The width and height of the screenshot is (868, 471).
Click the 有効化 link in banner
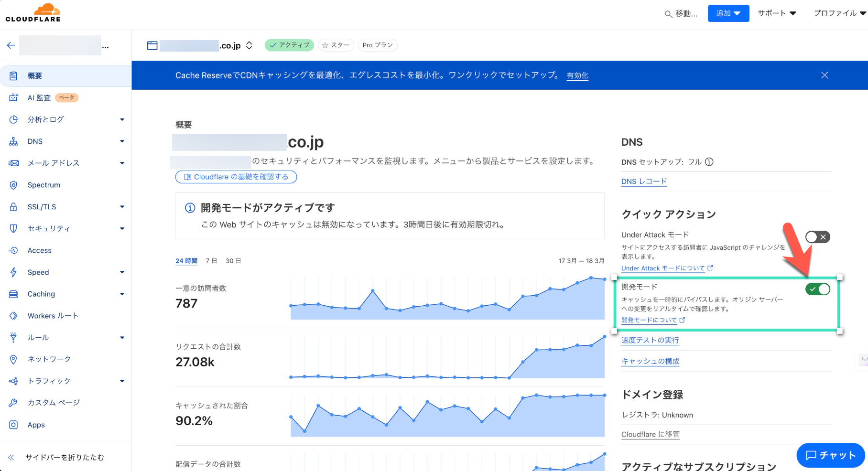(x=577, y=75)
